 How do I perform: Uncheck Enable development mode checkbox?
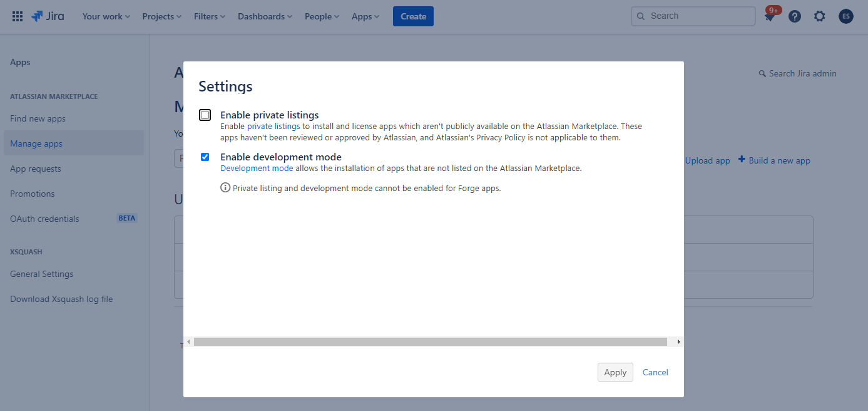205,157
